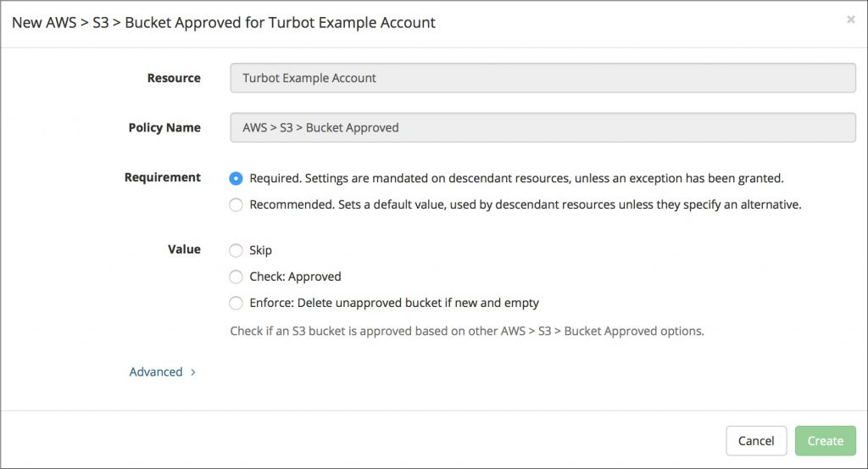Viewport: 868px width, 469px height.
Task: Choose the Check: Approved value
Action: tap(236, 276)
